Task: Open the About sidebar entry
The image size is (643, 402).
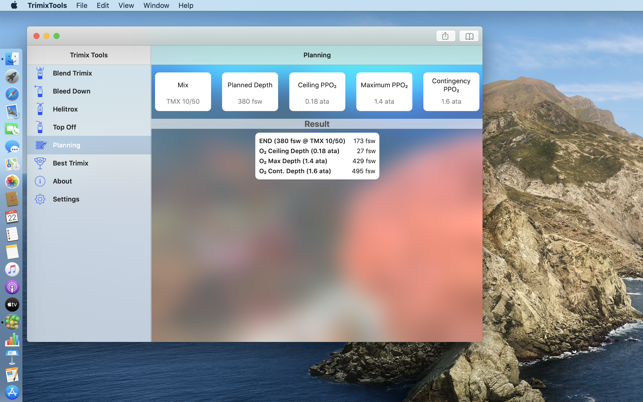Action: click(x=89, y=181)
